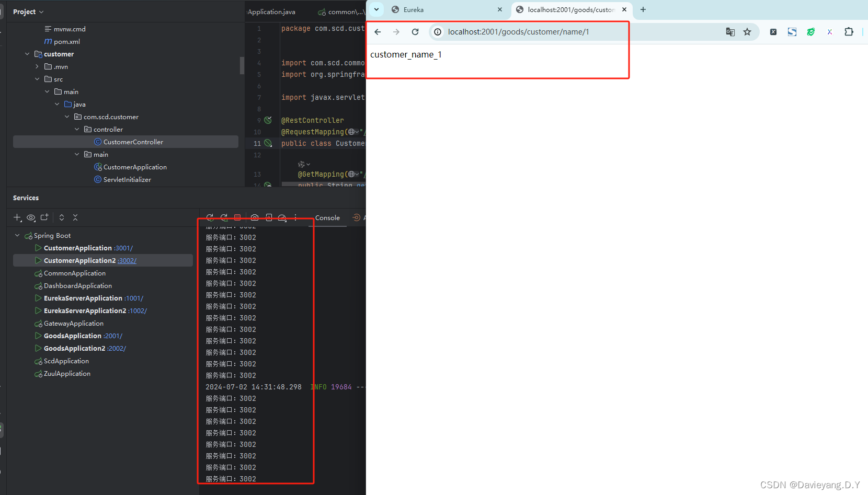Collapse the customer module folder

click(x=27, y=54)
